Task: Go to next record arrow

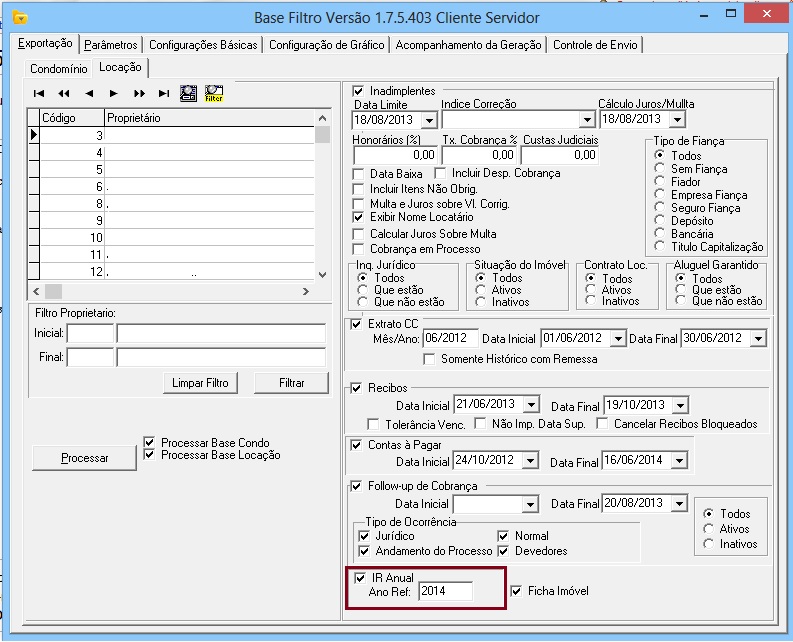Action: [114, 93]
